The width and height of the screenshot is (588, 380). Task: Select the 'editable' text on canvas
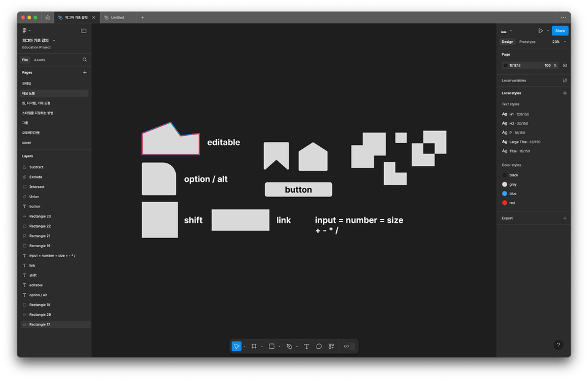tap(224, 143)
